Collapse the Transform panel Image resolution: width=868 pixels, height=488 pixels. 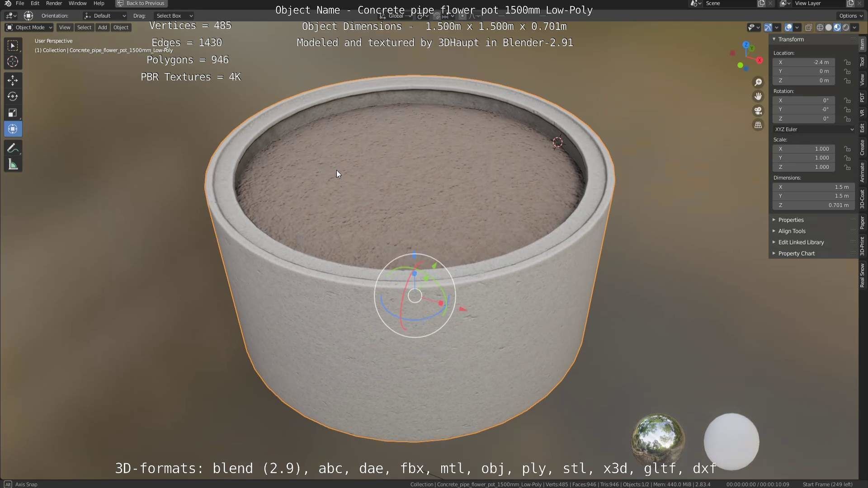tap(790, 39)
